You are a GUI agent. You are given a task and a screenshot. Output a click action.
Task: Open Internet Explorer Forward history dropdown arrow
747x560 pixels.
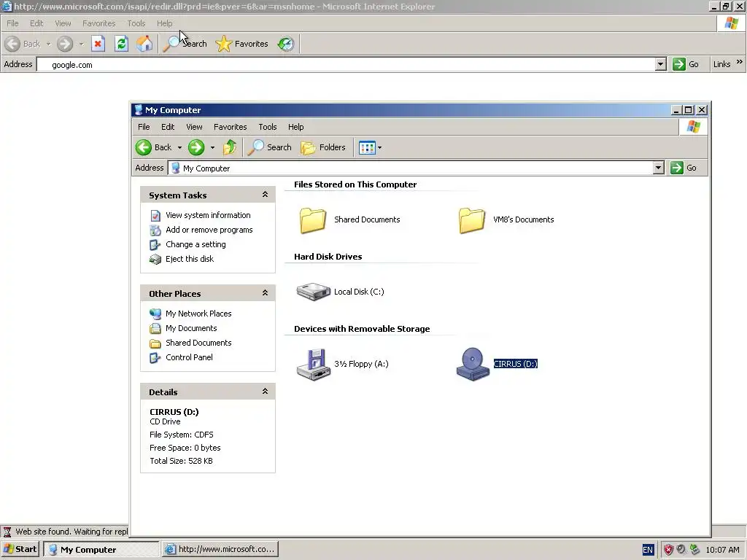(81, 44)
